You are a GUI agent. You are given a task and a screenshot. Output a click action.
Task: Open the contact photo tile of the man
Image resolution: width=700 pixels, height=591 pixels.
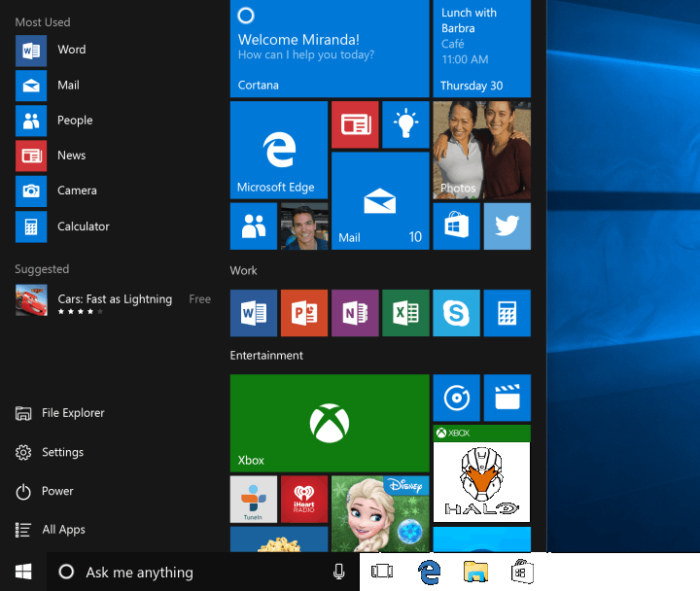click(x=304, y=226)
